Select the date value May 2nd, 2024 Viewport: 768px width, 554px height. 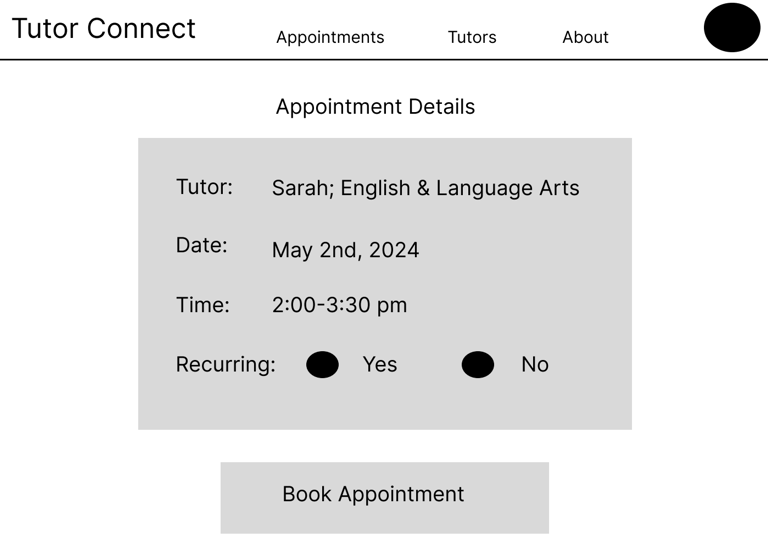pyautogui.click(x=345, y=250)
